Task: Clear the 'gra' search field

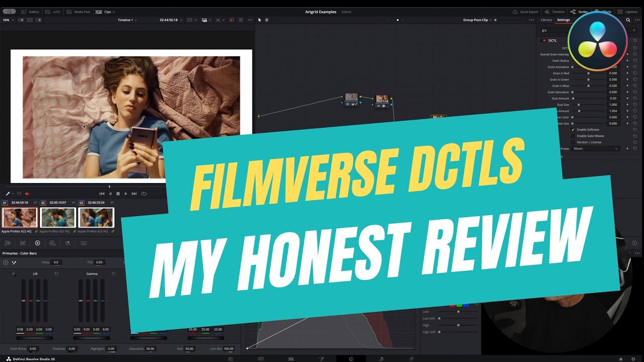Action: click(634, 30)
